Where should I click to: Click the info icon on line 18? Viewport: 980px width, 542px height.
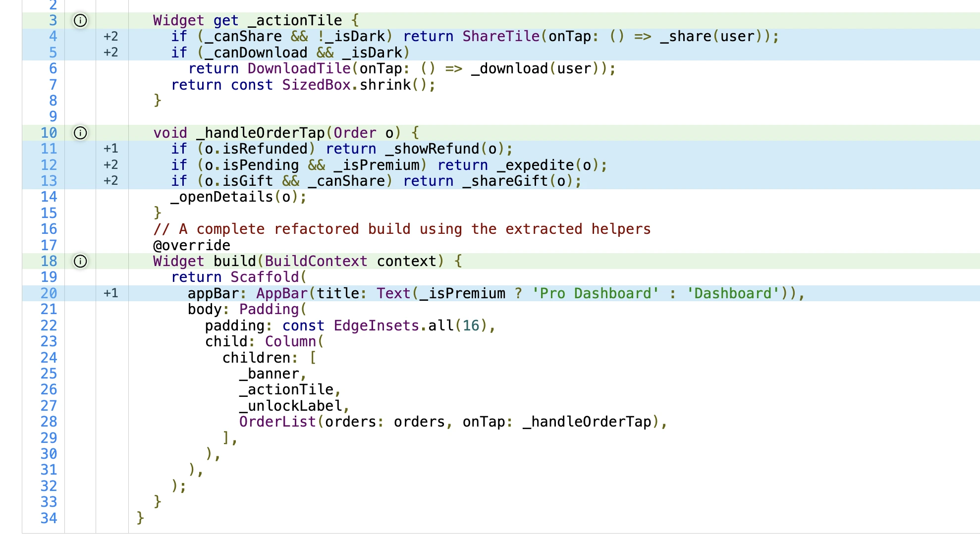(x=80, y=261)
